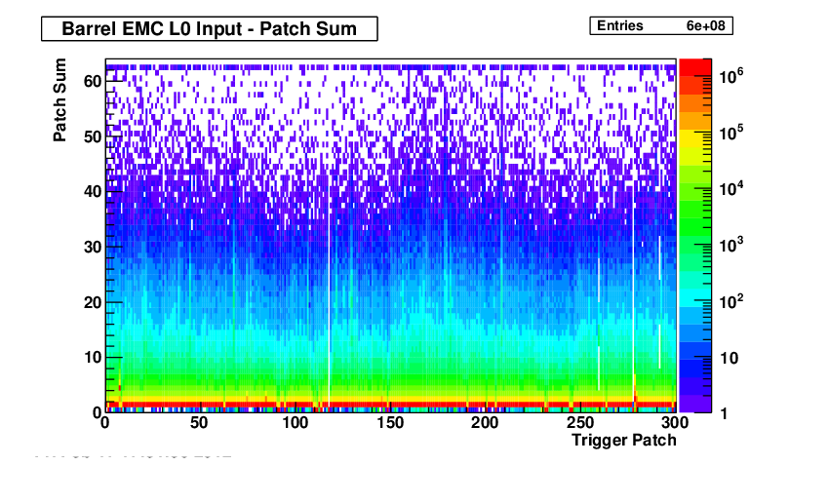The width and height of the screenshot is (829, 504).
Task: Click the palette axis label 1
Action: point(724,413)
